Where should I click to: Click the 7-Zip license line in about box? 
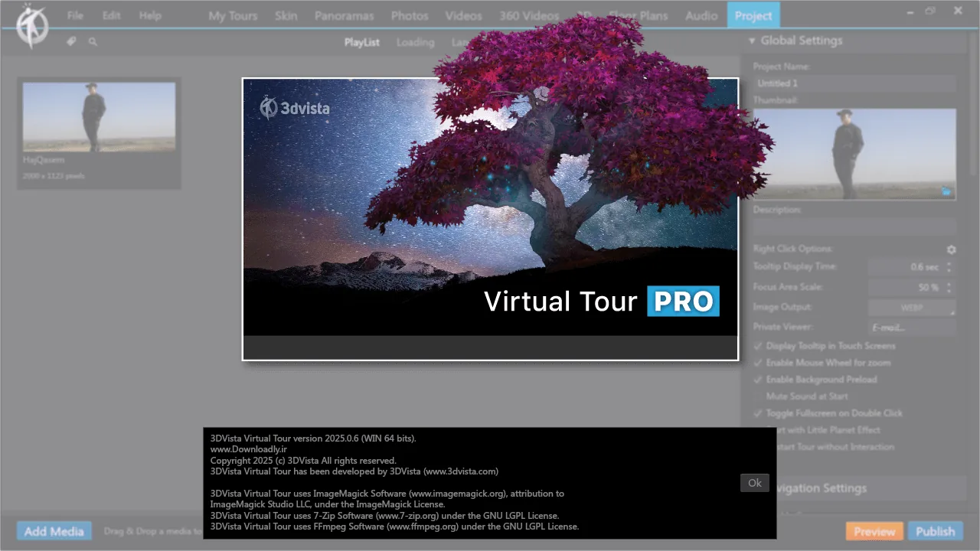click(x=384, y=516)
